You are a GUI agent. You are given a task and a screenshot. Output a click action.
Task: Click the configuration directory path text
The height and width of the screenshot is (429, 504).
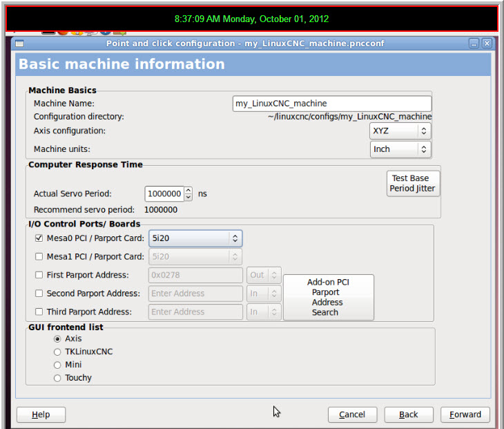click(x=350, y=117)
